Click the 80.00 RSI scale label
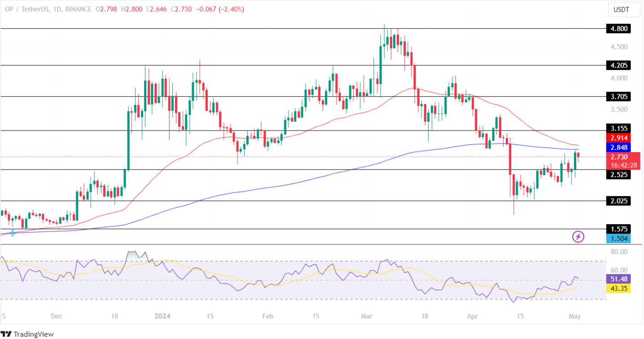 618,252
